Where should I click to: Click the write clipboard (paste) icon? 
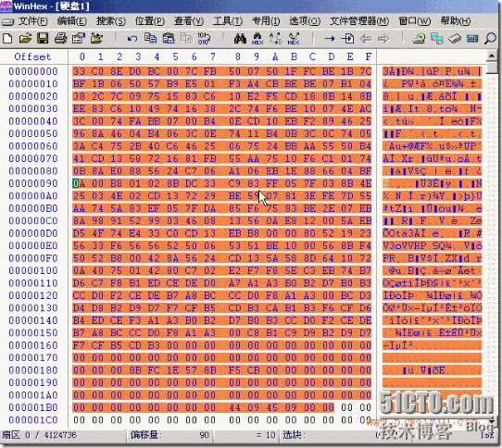169,38
